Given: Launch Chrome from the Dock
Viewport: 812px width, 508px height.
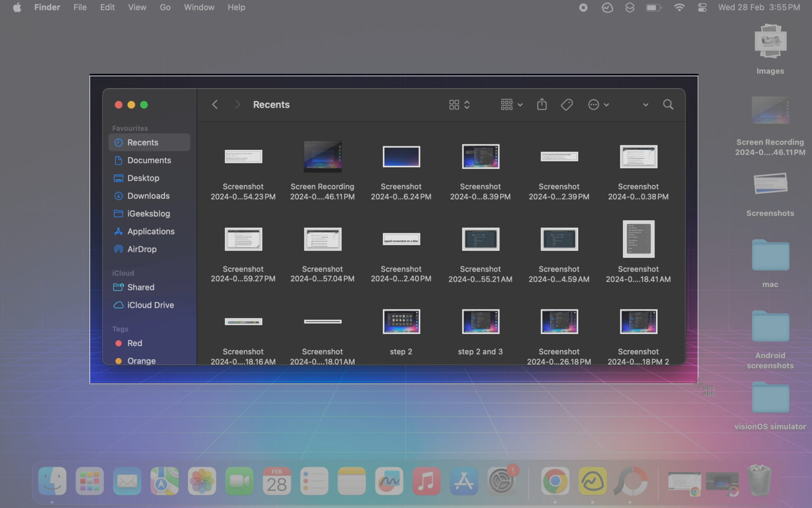Looking at the screenshot, I should tap(555, 481).
